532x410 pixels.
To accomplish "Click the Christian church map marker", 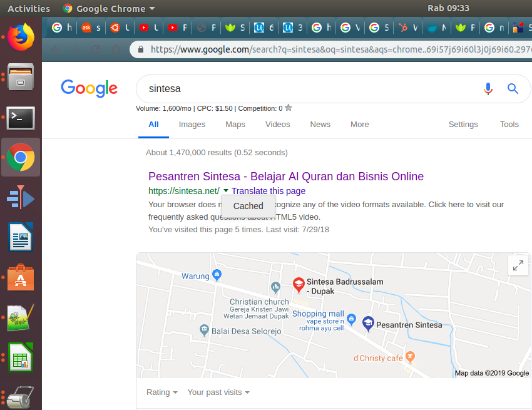I will click(x=275, y=288).
